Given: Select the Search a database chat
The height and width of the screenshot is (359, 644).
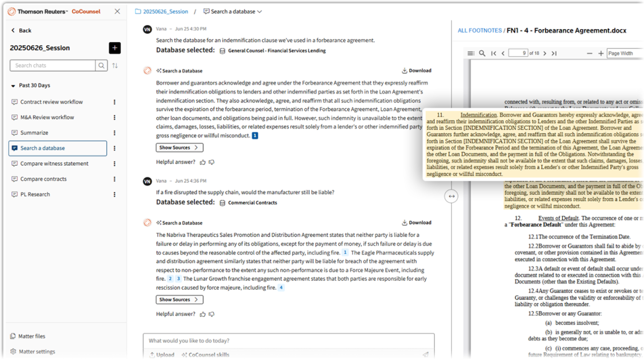Looking at the screenshot, I should coord(58,148).
